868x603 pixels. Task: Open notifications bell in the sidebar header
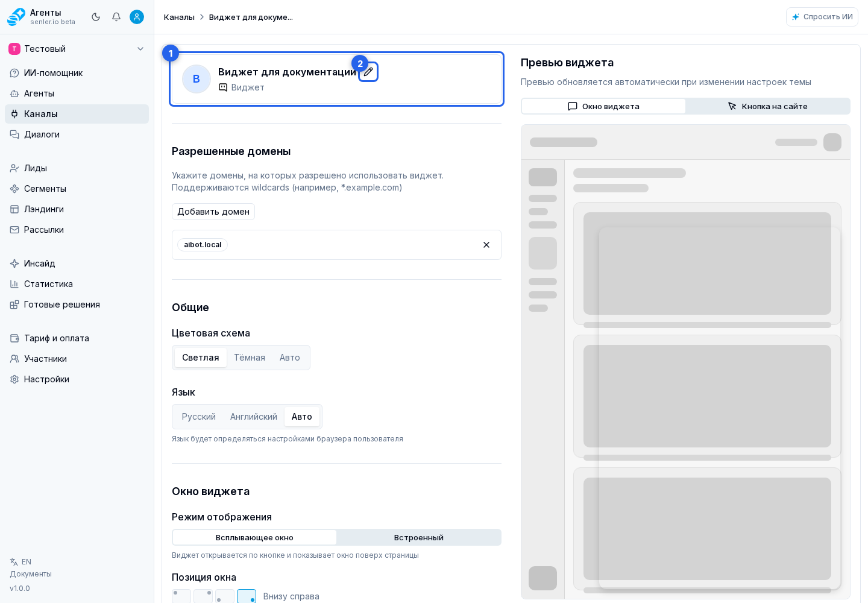116,17
